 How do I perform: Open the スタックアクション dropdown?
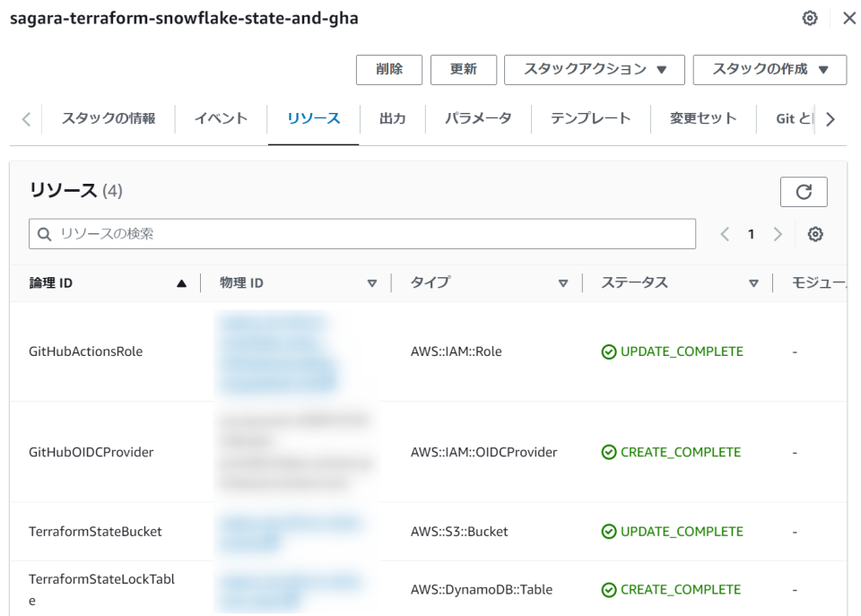(x=594, y=70)
